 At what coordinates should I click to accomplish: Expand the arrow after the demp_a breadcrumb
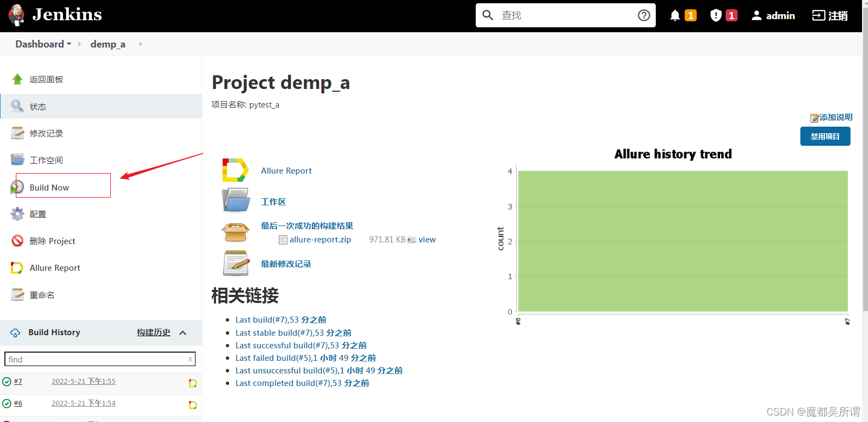[x=140, y=44]
